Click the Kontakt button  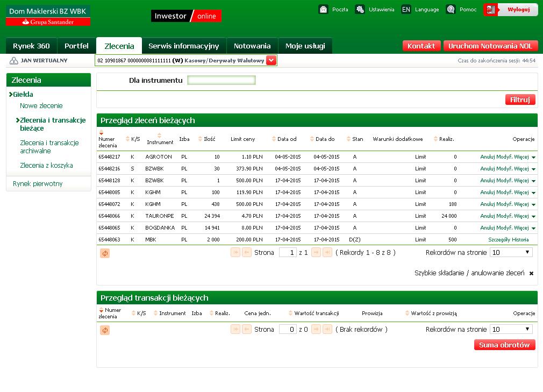tap(421, 46)
